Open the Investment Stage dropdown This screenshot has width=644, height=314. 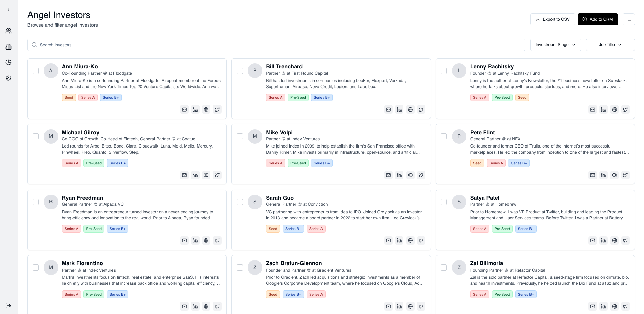tap(555, 45)
